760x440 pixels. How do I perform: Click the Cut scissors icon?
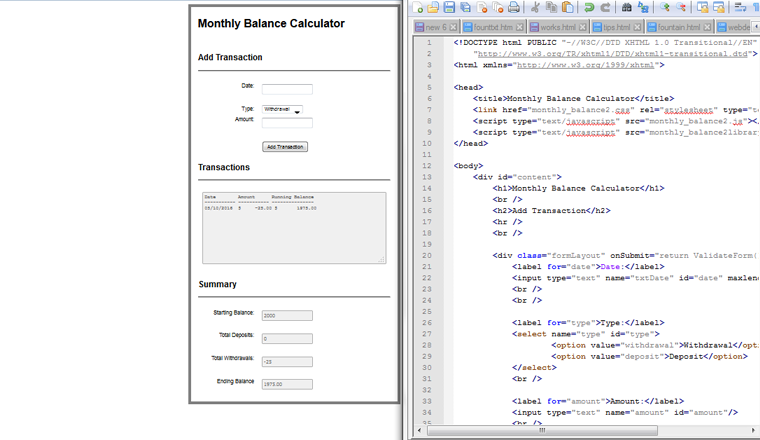tap(536, 8)
